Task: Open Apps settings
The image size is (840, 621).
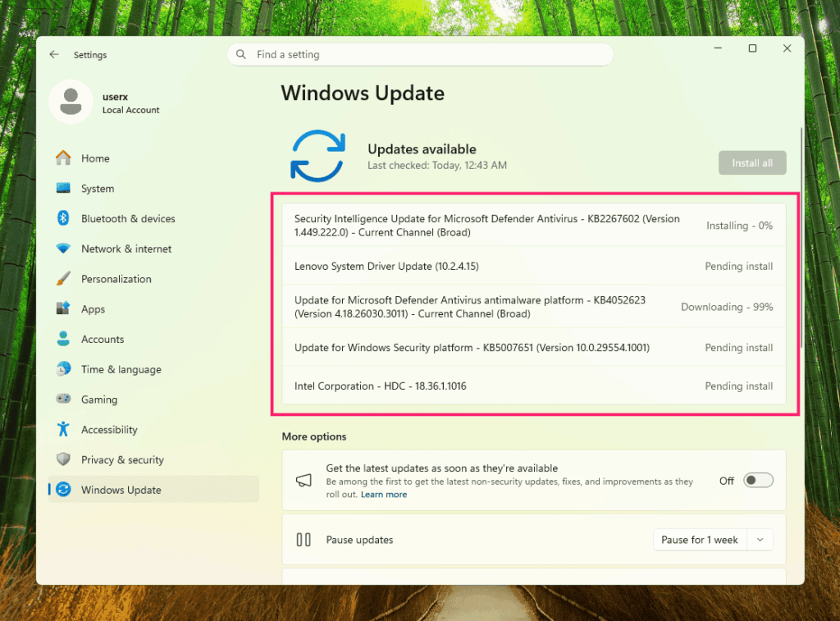Action: (x=153, y=308)
